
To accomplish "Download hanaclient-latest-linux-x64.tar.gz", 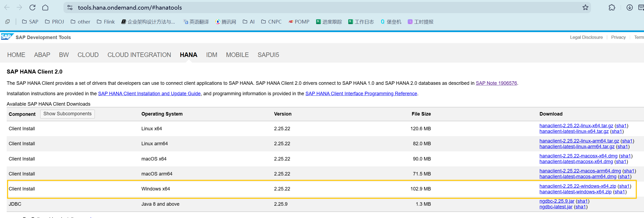I will 574,131.
